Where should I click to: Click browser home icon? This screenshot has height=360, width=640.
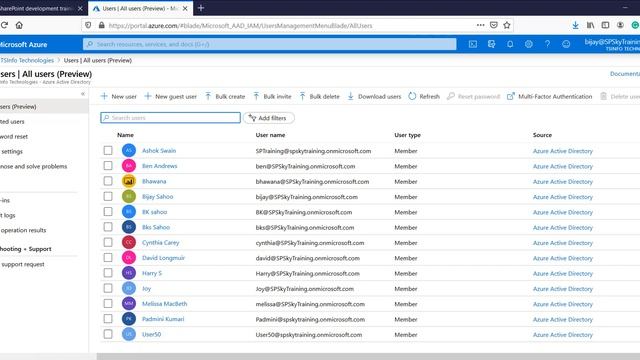coord(19,25)
